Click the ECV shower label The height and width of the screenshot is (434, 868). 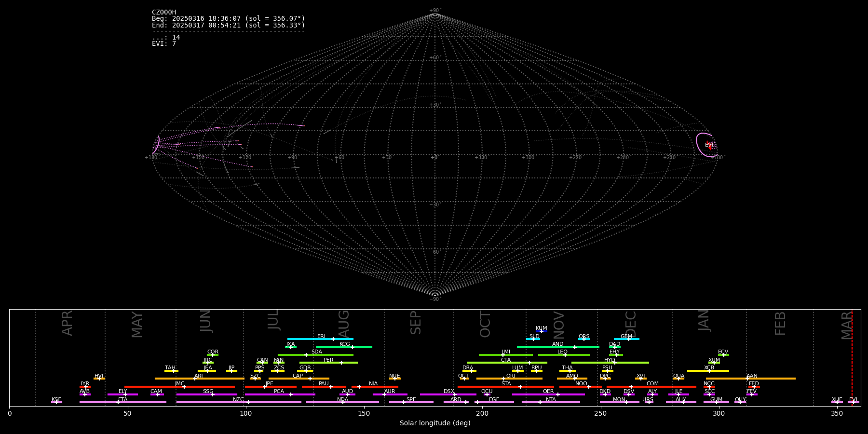[x=723, y=352]
